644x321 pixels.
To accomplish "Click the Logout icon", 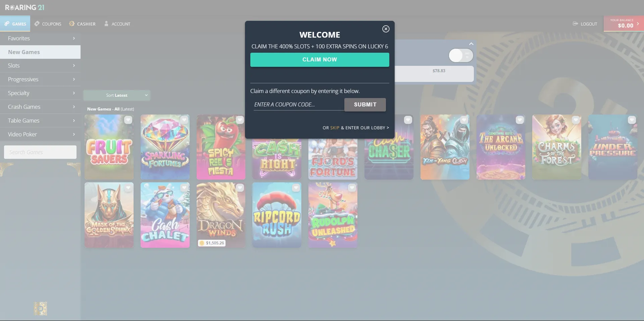I will 574,24.
